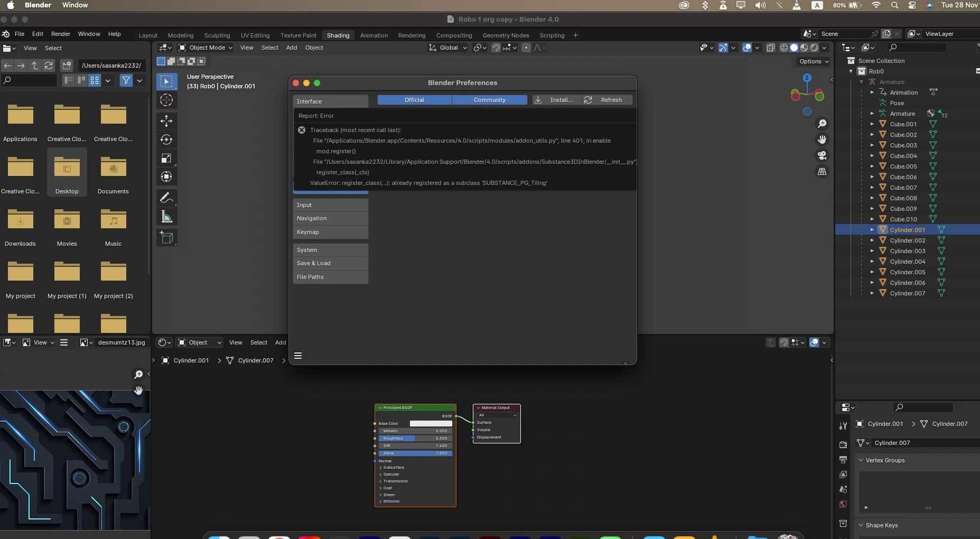Image resolution: width=980 pixels, height=539 pixels.
Task: Go to parent directory in file browser
Action: 35,66
